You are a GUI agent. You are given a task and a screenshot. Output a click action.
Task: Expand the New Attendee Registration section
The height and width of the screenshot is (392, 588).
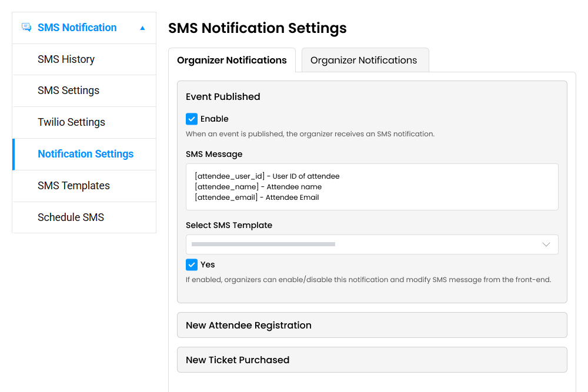pyautogui.click(x=372, y=325)
